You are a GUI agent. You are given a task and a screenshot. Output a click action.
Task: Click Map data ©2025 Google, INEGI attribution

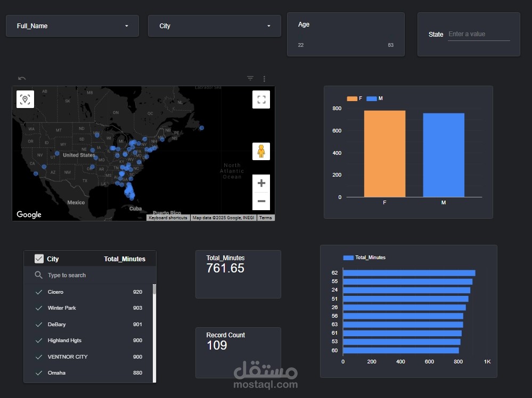[223, 218]
